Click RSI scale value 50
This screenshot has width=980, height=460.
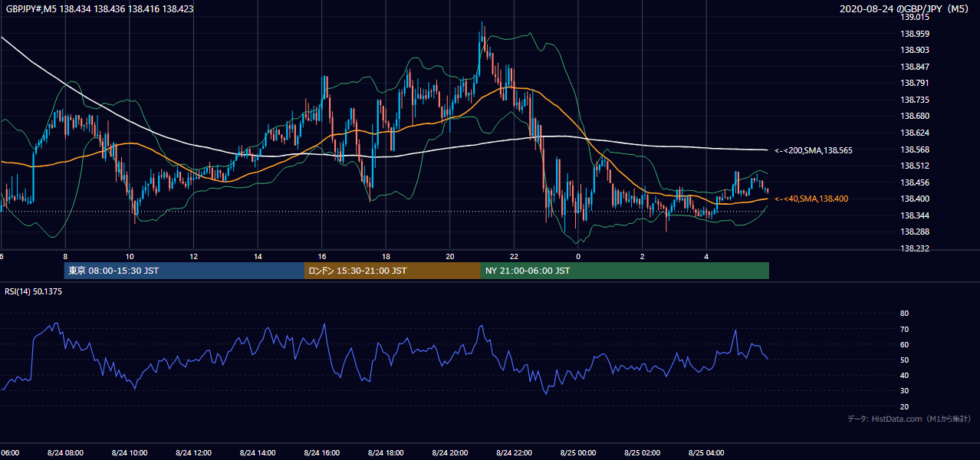pos(904,360)
